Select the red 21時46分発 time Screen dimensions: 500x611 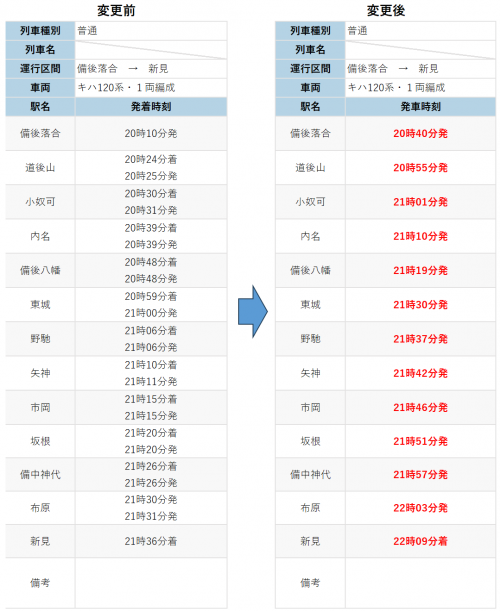click(x=420, y=408)
